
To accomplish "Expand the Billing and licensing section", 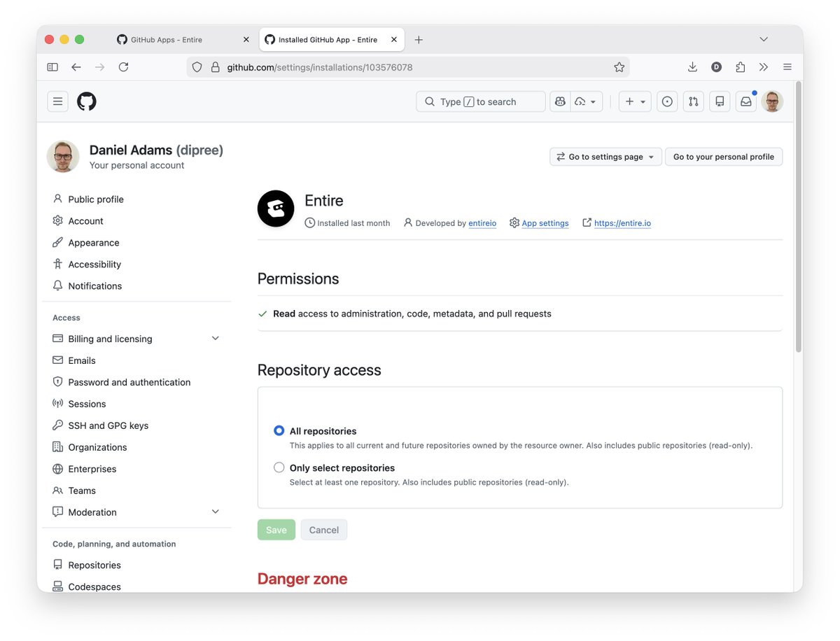I will point(215,339).
